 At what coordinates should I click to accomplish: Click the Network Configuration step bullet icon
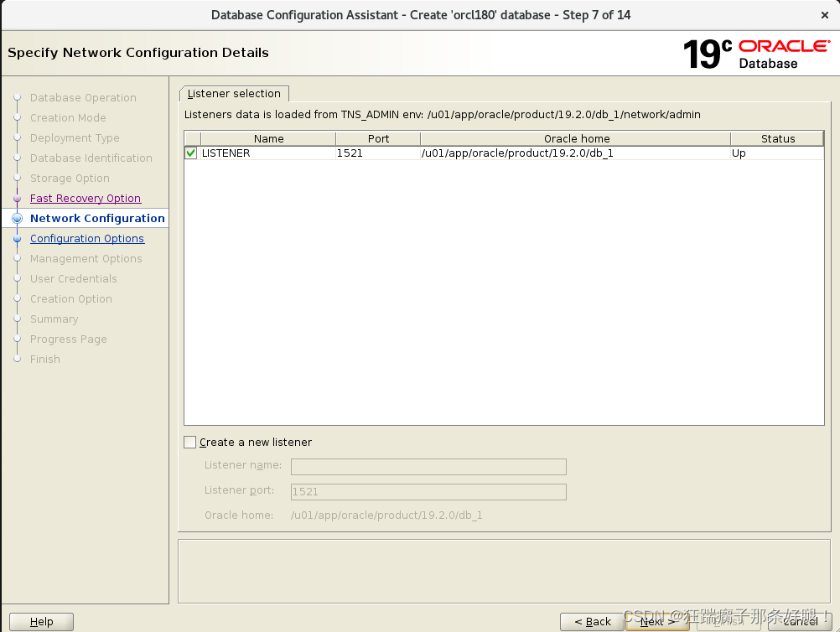point(17,219)
